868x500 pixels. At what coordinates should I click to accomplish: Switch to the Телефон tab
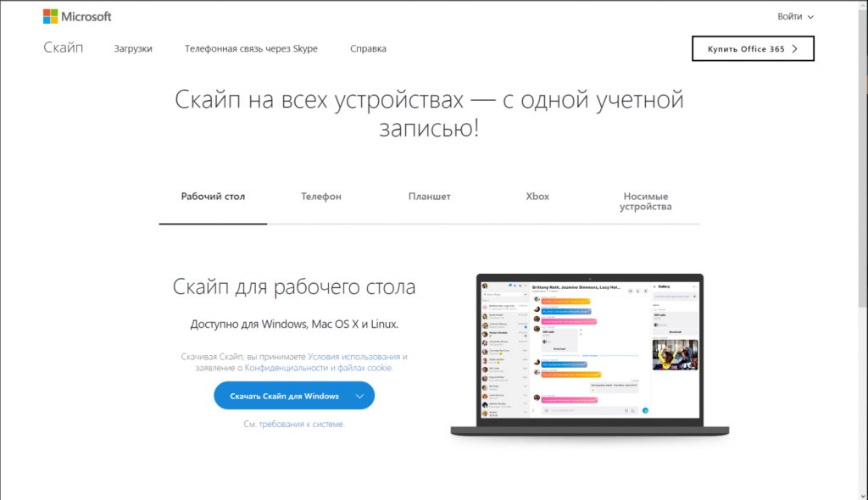[321, 197]
